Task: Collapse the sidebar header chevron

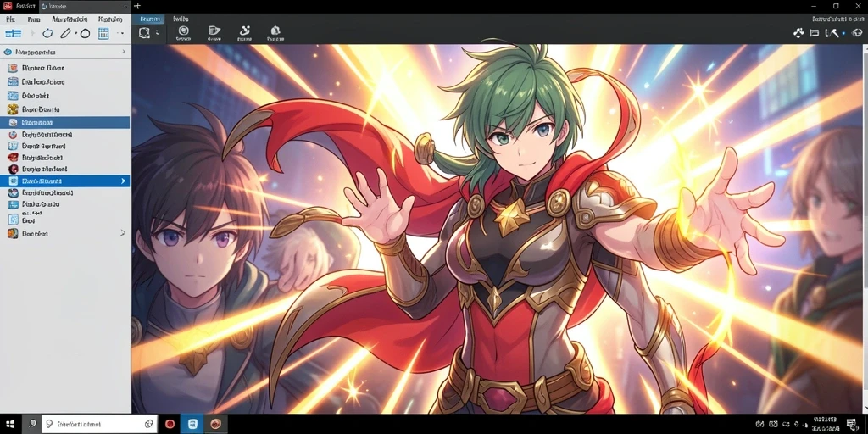Action: pyautogui.click(x=124, y=52)
